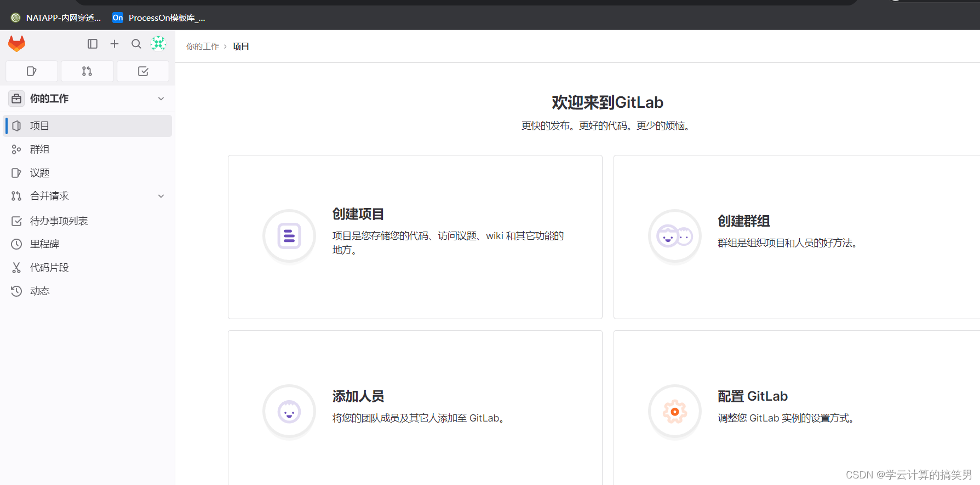Click the briefcase icon beside 你的工作
980x485 pixels.
(16, 99)
